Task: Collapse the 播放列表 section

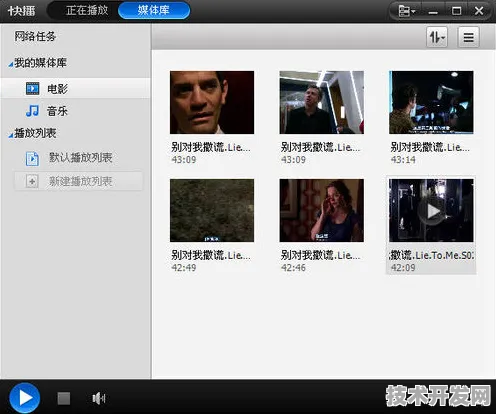Action: tap(11, 135)
